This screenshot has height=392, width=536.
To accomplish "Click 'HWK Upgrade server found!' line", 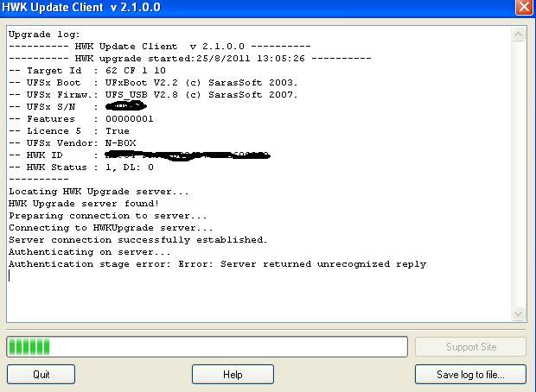I will tap(84, 204).
